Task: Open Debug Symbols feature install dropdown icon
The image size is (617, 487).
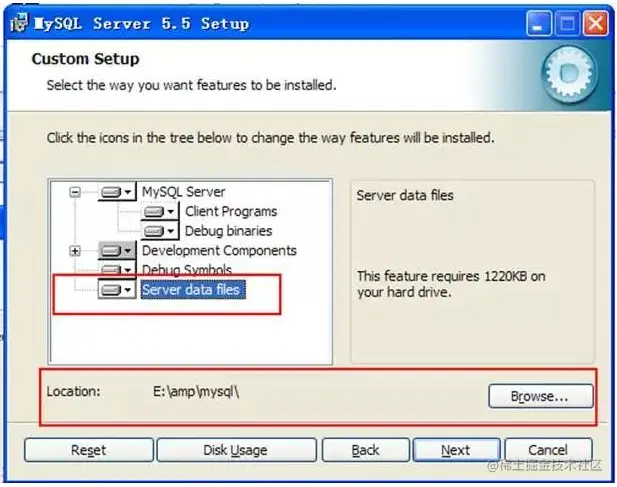Action: 117,269
